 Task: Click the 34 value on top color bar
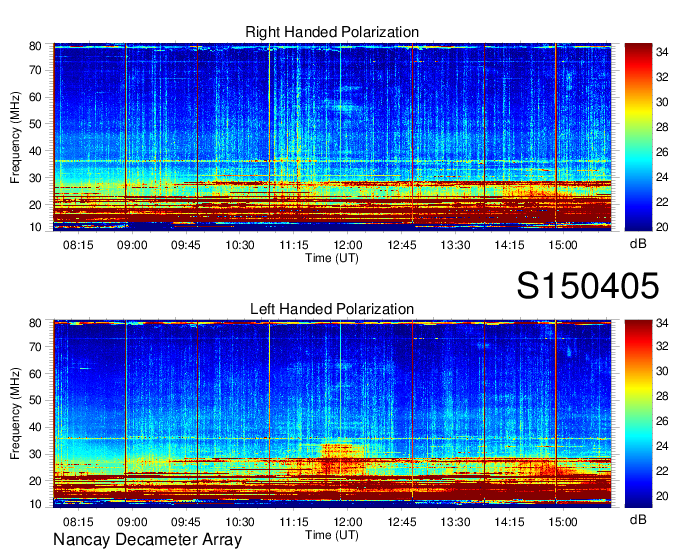[662, 52]
